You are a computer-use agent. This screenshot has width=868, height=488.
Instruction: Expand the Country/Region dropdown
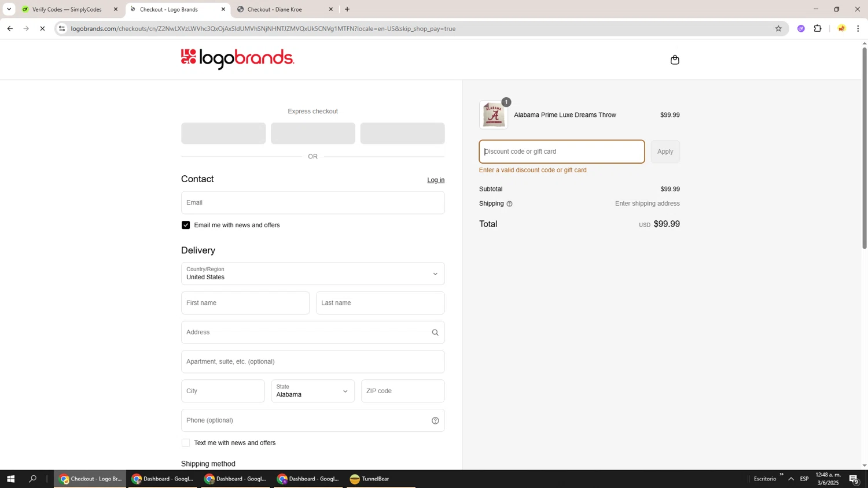click(312, 273)
